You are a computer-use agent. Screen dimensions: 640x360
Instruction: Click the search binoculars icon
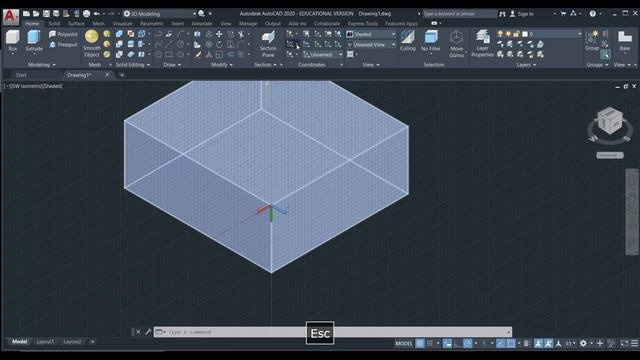(x=502, y=14)
